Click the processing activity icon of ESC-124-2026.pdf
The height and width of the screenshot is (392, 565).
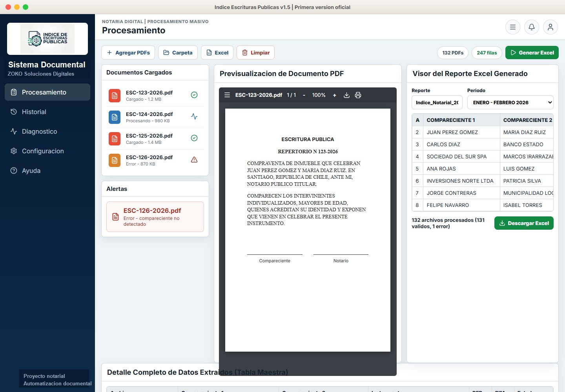(194, 116)
